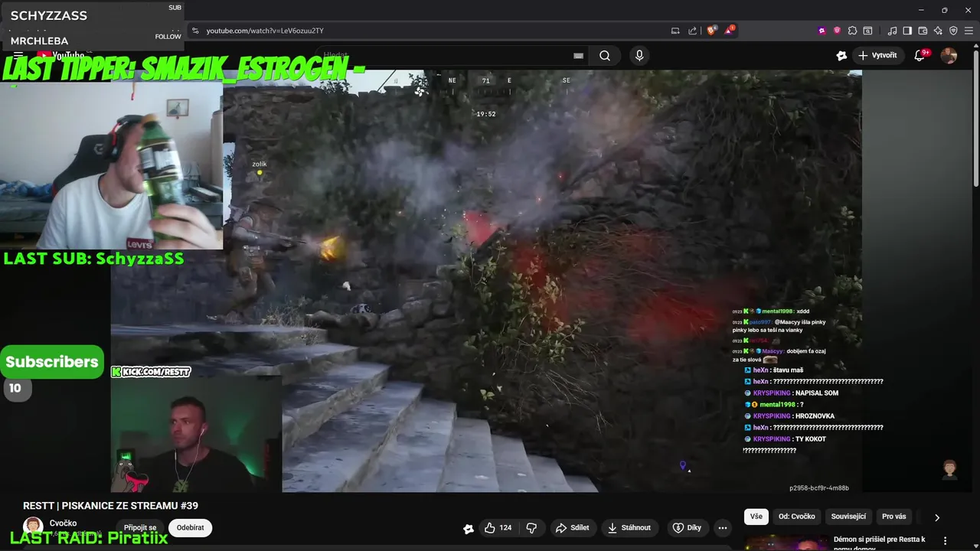980x551 pixels.
Task: Open the three-dot more actions menu
Action: click(722, 527)
